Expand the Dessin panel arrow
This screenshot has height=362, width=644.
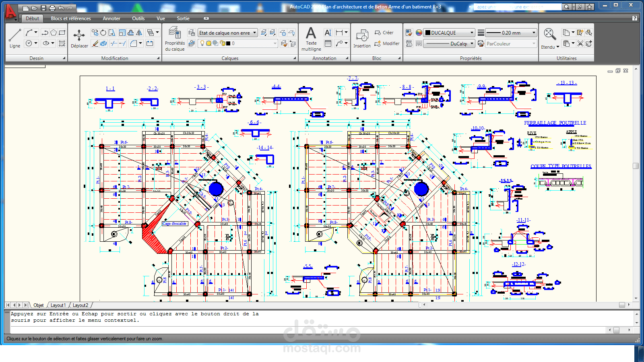[x=64, y=58]
